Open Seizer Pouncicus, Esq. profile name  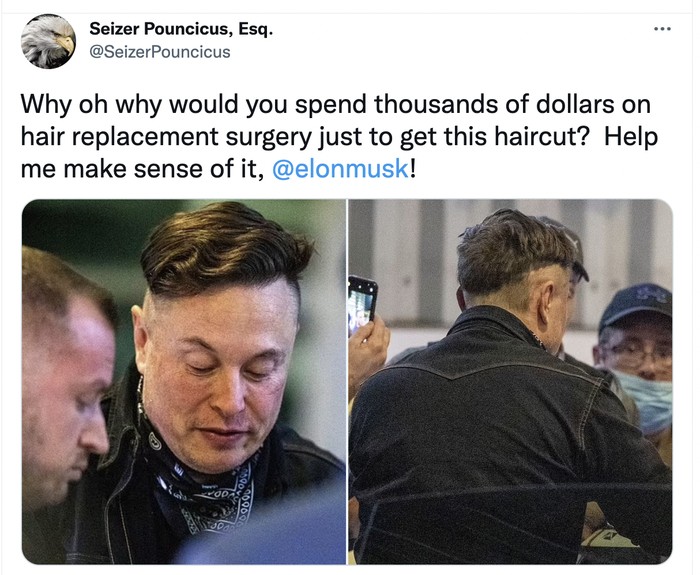click(180, 29)
